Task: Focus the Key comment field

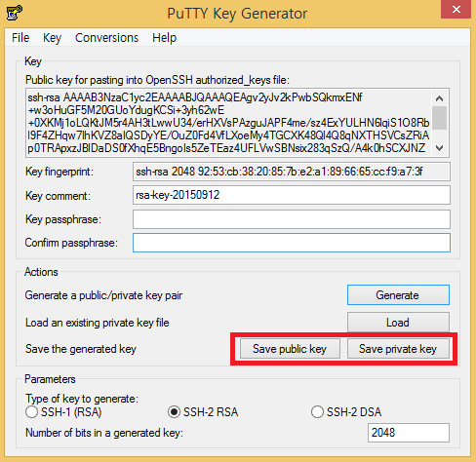Action: [292, 195]
